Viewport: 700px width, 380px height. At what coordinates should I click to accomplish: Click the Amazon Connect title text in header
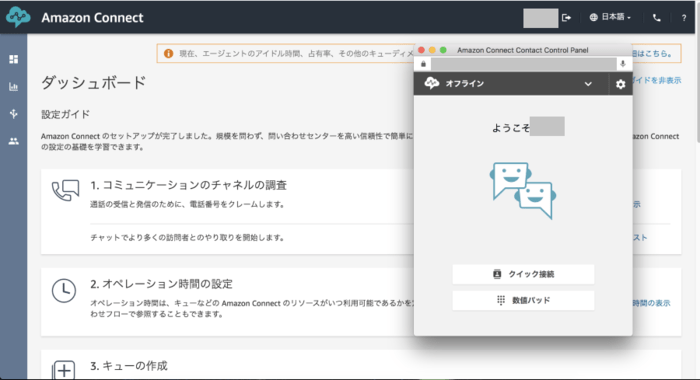tap(92, 18)
